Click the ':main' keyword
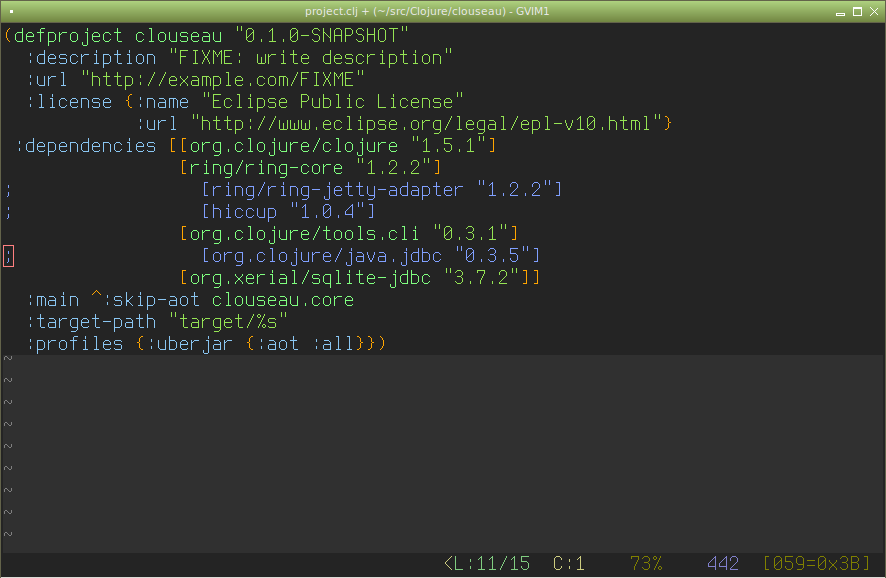 [52, 301]
